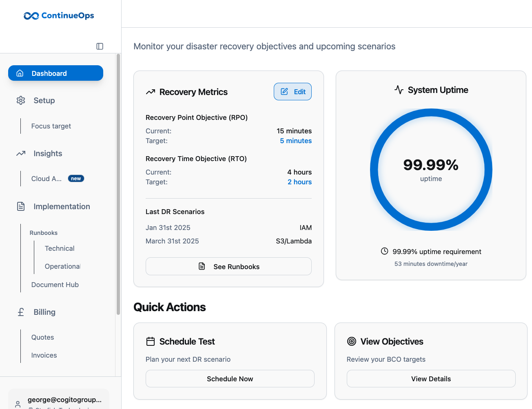
Task: Open Document Hub in the sidebar
Action: point(55,285)
